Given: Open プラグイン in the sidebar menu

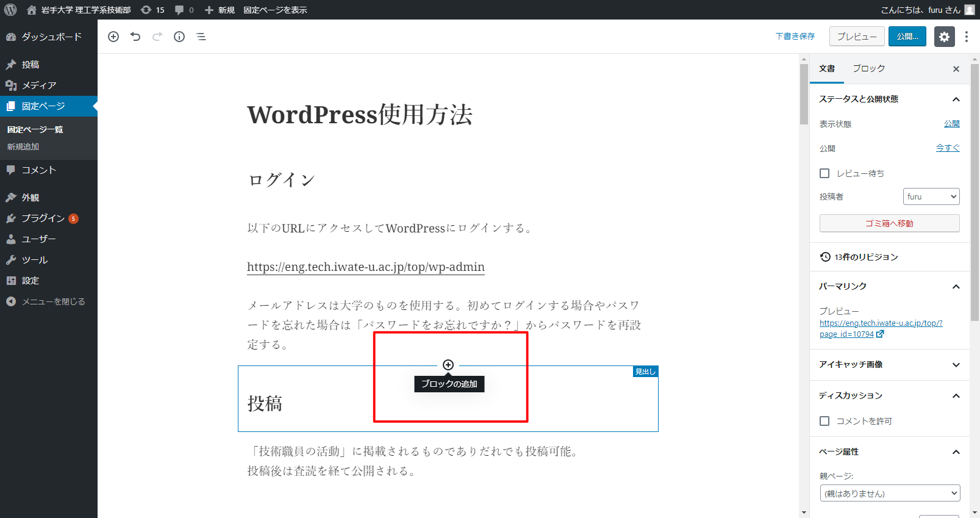Looking at the screenshot, I should (x=43, y=218).
